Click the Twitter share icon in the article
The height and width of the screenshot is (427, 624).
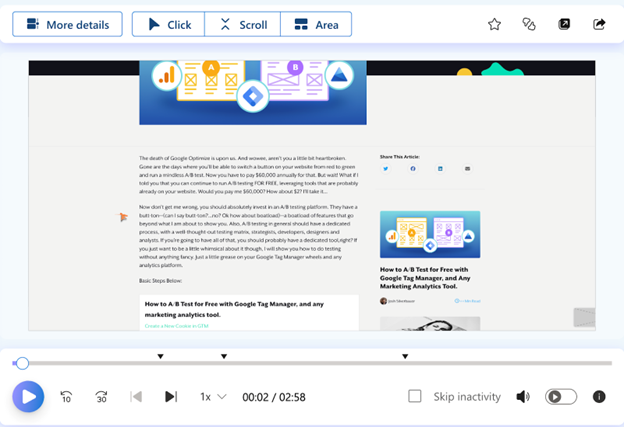click(x=386, y=169)
